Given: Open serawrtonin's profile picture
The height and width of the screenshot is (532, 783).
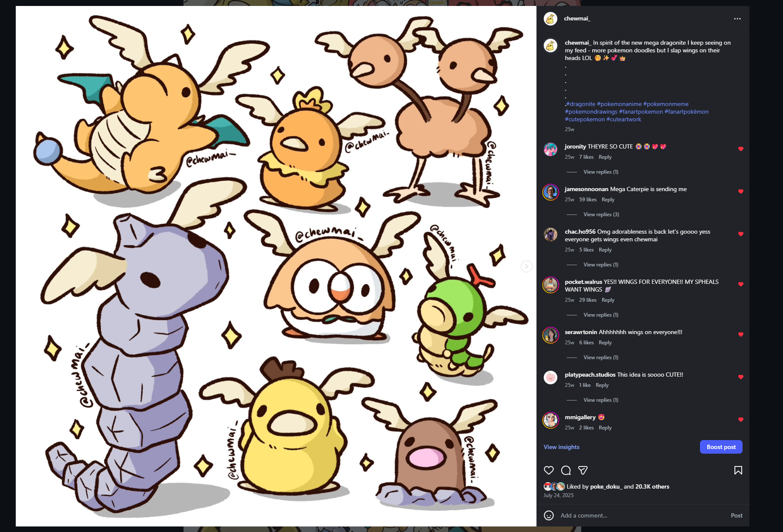Looking at the screenshot, I should click(x=551, y=335).
